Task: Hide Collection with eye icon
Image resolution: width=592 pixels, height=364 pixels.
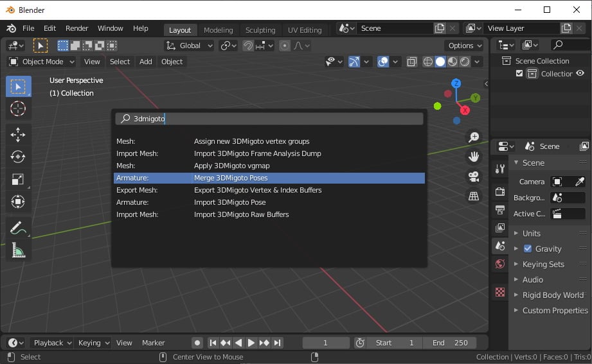Action: pyautogui.click(x=580, y=74)
